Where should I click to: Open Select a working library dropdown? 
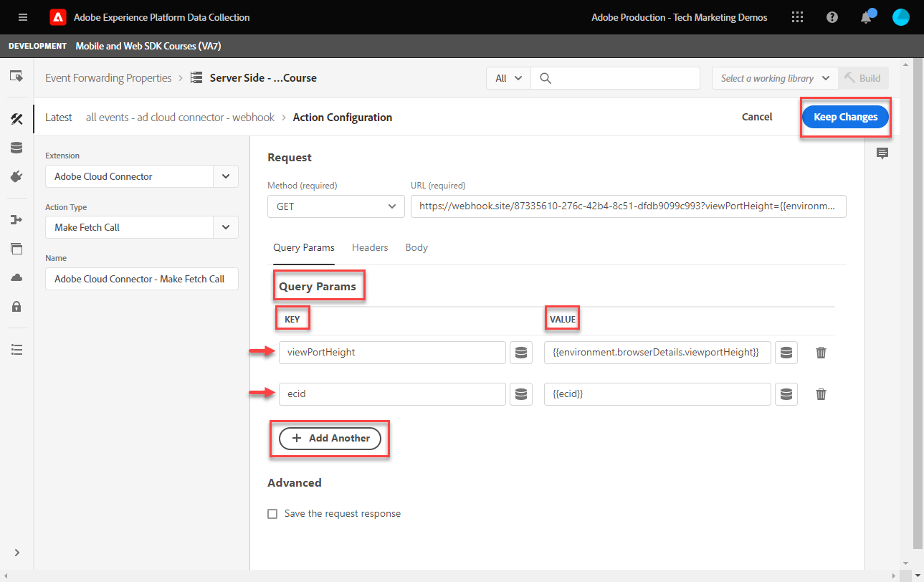(775, 78)
